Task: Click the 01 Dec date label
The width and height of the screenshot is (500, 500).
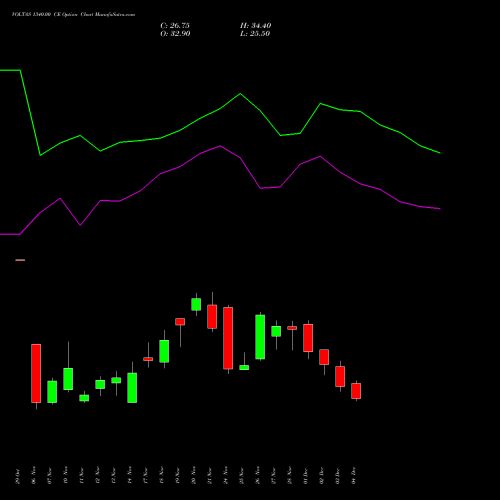Action: point(306,476)
